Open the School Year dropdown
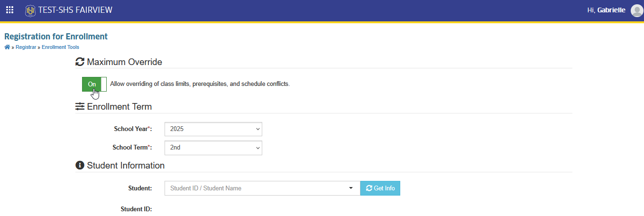The height and width of the screenshot is (216, 644). 213,129
